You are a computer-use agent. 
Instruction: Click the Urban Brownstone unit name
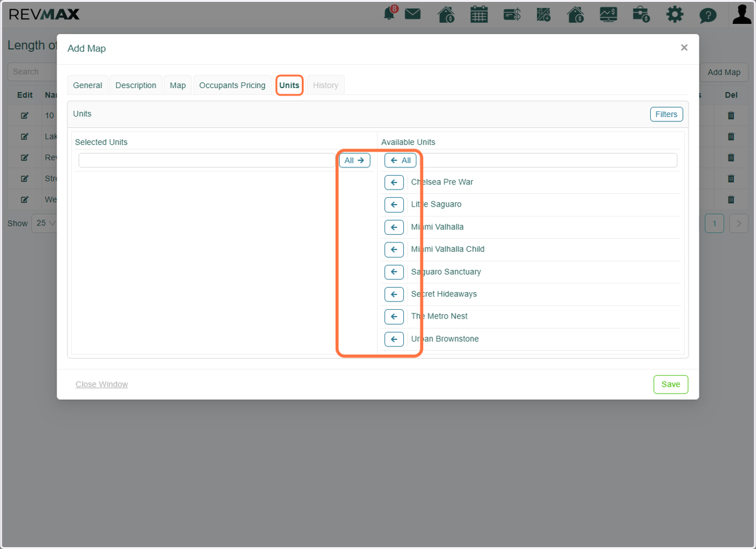[445, 339]
